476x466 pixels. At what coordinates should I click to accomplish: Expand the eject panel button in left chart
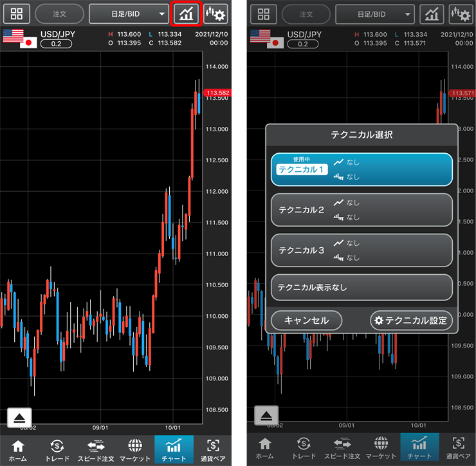click(19, 418)
